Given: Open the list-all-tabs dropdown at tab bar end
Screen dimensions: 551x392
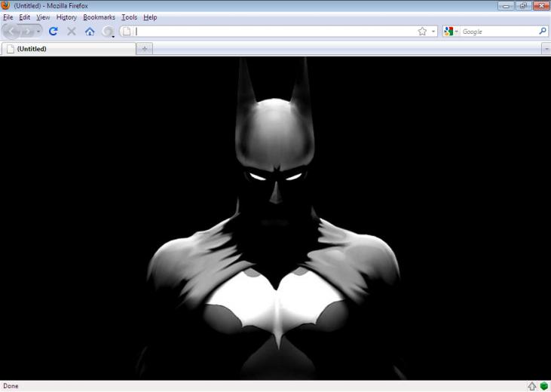Looking at the screenshot, I should (x=546, y=49).
